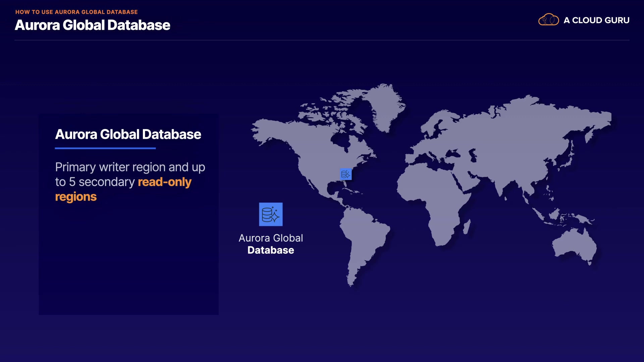Click the 'A CLOUD GURU' brand text
644x362 pixels.
click(596, 20)
